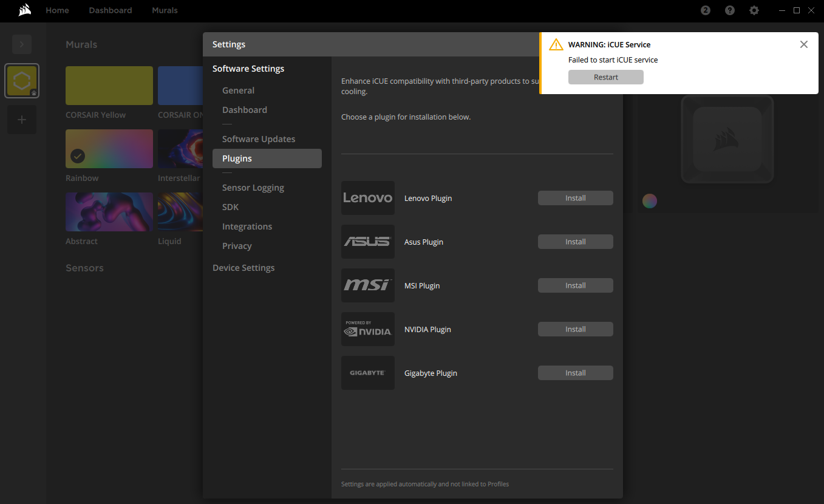
Task: Select the Abstract mural thumbnail
Action: (x=109, y=212)
